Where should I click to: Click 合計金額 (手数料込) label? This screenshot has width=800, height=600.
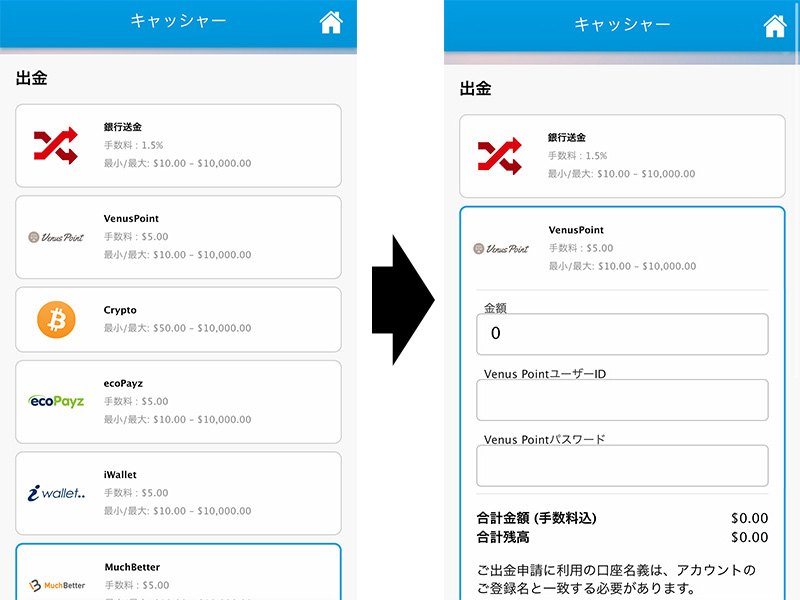click(536, 518)
